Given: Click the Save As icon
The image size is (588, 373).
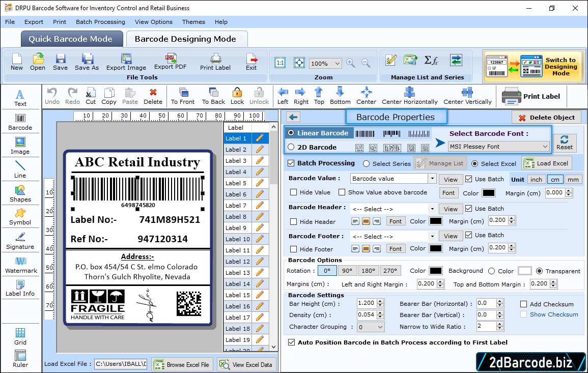Looking at the screenshot, I should point(87,62).
